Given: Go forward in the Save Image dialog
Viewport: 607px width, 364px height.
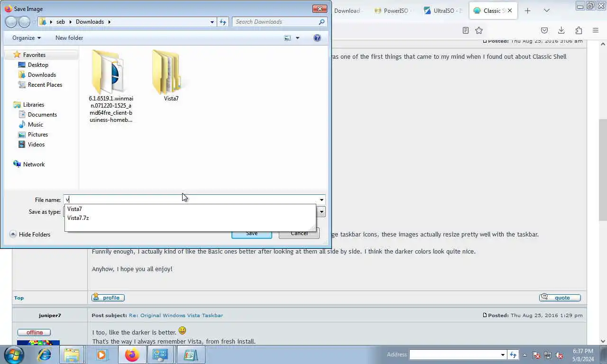Looking at the screenshot, I should (24, 22).
